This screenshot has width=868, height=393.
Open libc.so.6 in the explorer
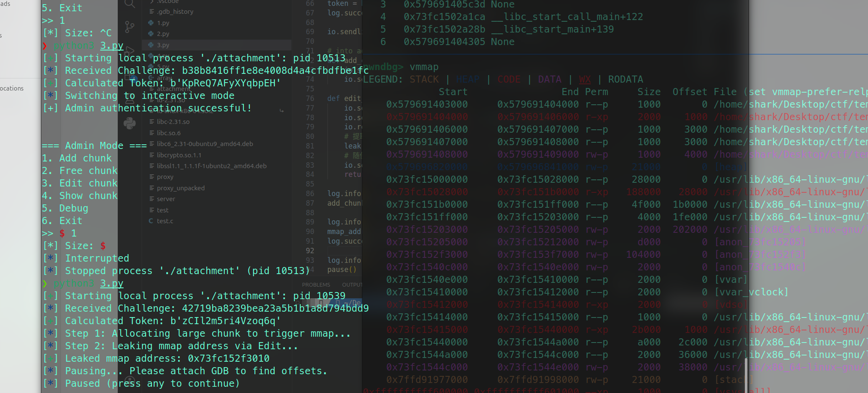click(x=169, y=133)
